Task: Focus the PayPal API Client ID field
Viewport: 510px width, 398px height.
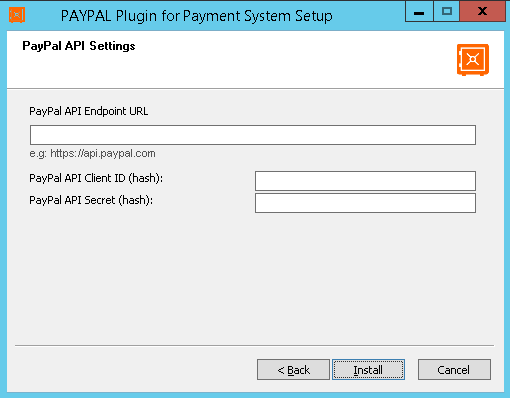Action: pyautogui.click(x=365, y=181)
